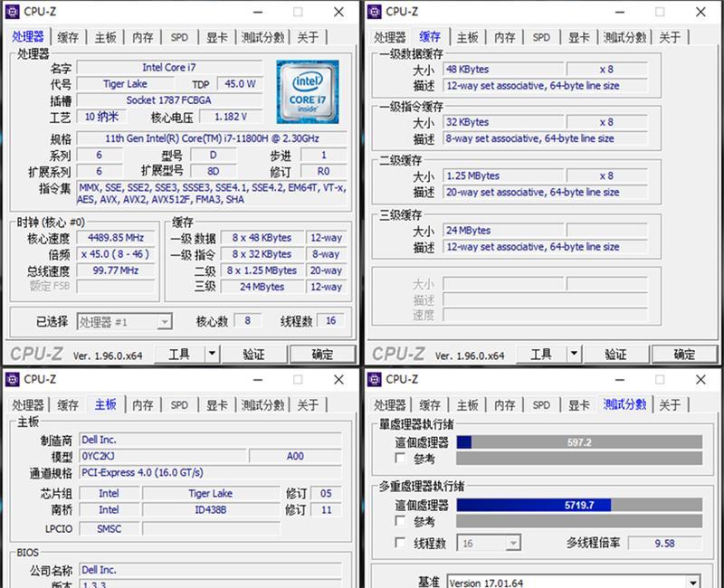The height and width of the screenshot is (588, 724).
Task: Click the model 0YC2KJ field
Action: [x=164, y=457]
